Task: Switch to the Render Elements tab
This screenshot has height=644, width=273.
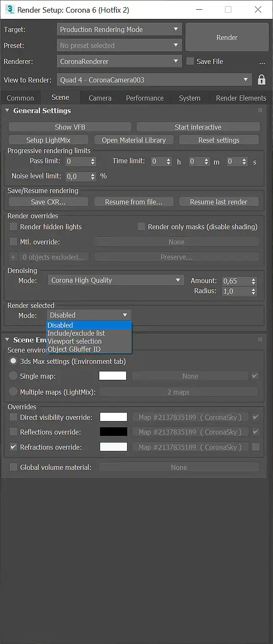Action: [241, 98]
